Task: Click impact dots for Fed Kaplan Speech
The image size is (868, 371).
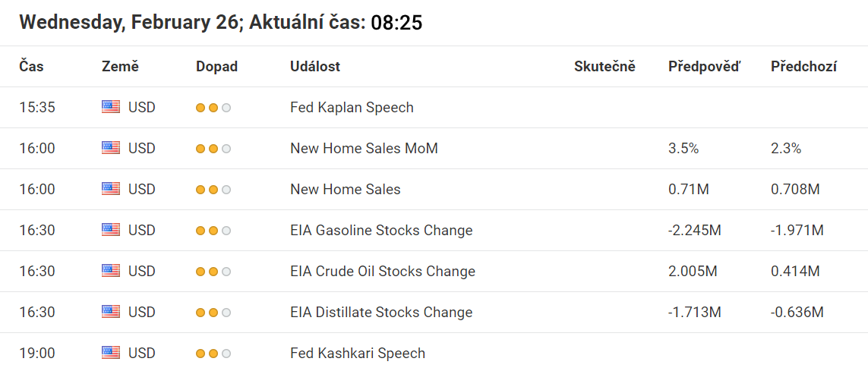Action: coord(213,107)
